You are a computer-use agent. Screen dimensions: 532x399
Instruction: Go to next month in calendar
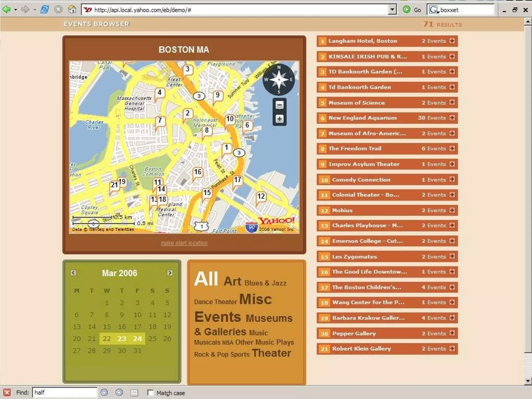click(170, 273)
